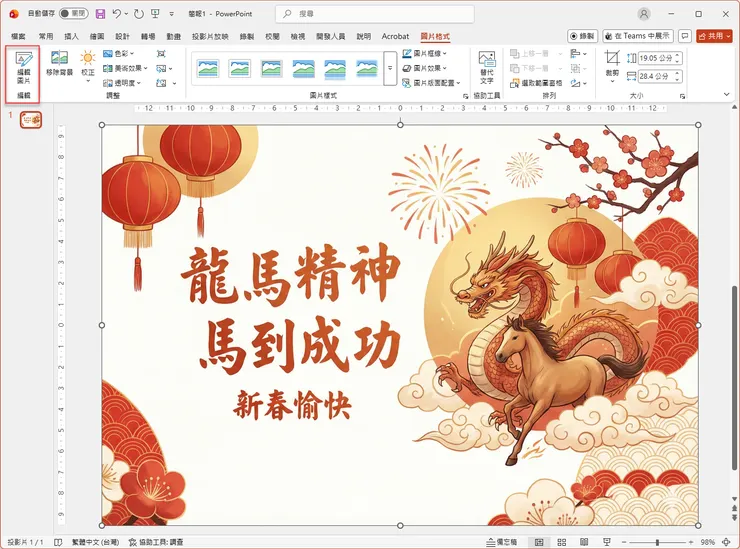Open the Customize Quick Access Toolbar dropdown
Viewport: 740px width, 549px height.
(171, 14)
